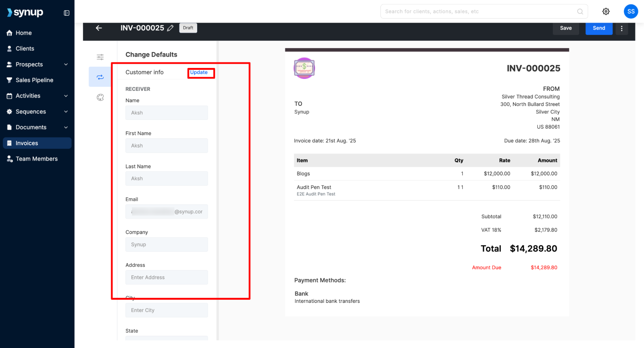644x348 pixels.
Task: Open the SS user avatar menu
Action: click(x=631, y=12)
